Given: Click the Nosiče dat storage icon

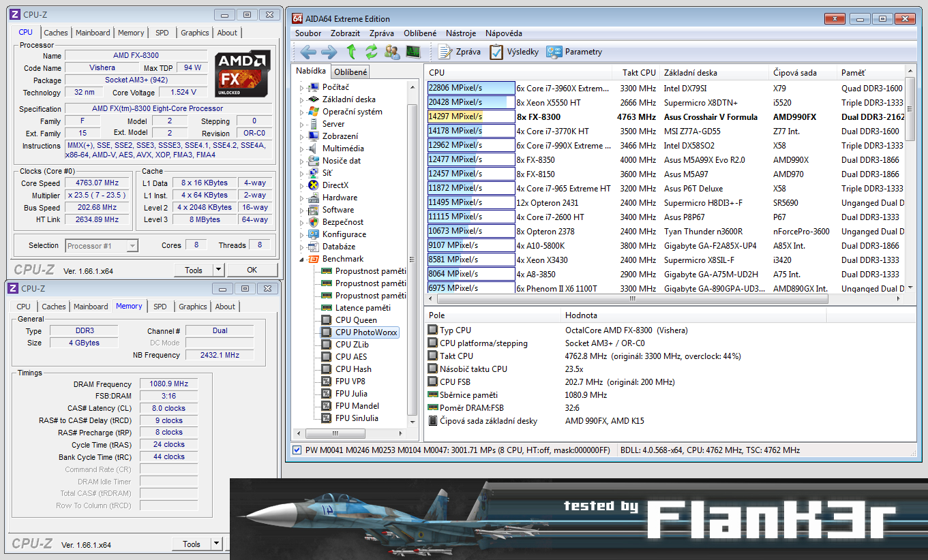Looking at the screenshot, I should coord(313,161).
